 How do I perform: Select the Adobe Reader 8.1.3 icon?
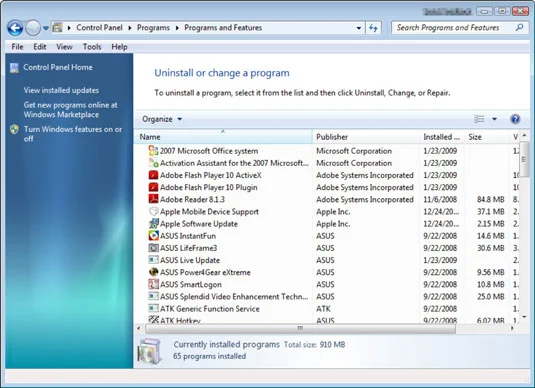154,199
